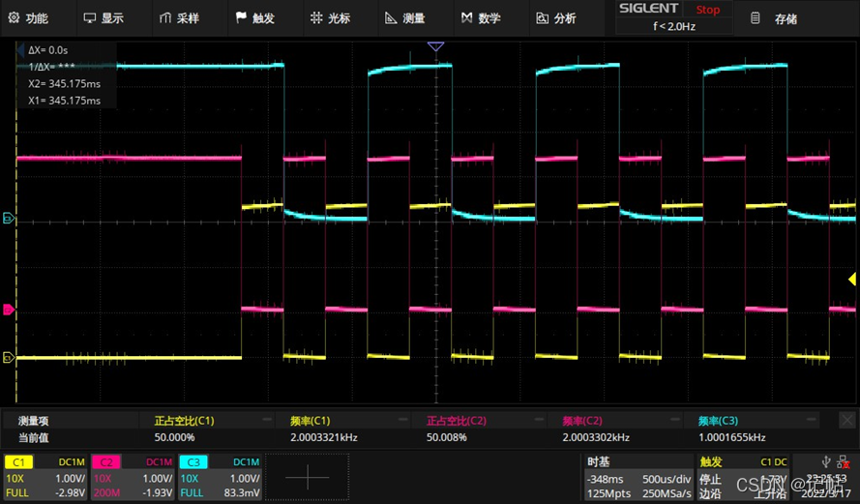Toggle the cyan C3 channel label
The height and width of the screenshot is (504, 860).
(x=193, y=462)
